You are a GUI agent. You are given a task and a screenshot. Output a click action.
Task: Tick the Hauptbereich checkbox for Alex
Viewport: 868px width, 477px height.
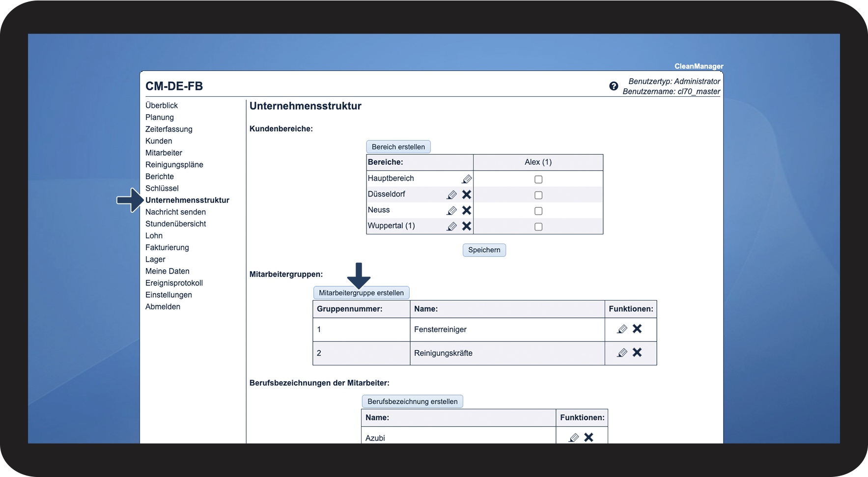pyautogui.click(x=538, y=179)
